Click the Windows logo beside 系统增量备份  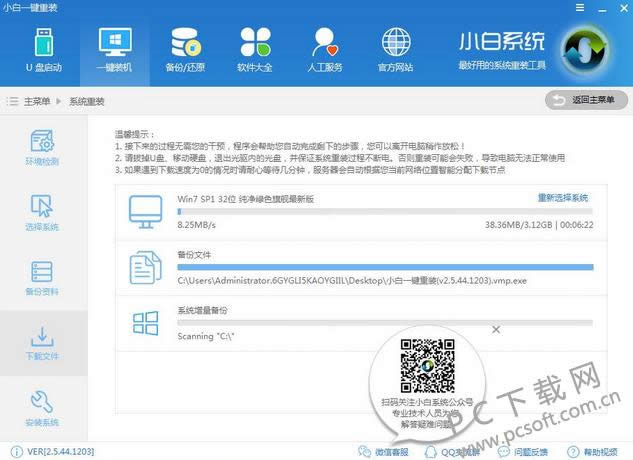[145, 323]
